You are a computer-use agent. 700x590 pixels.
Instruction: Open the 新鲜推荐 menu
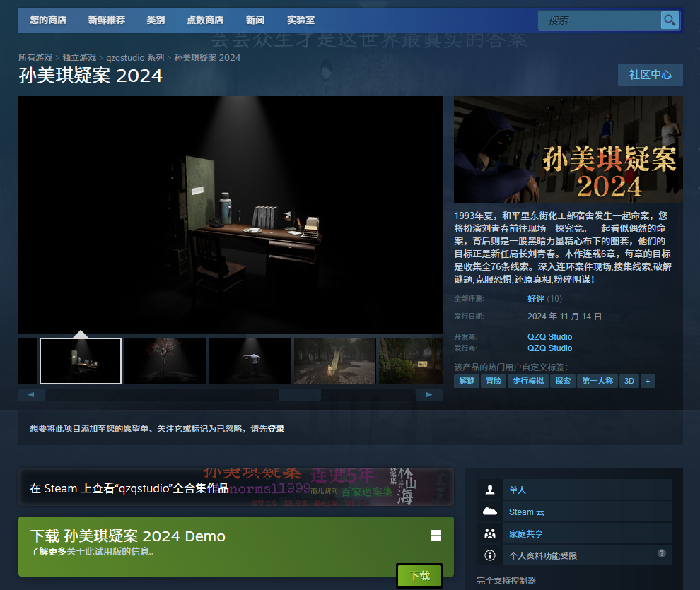click(106, 20)
